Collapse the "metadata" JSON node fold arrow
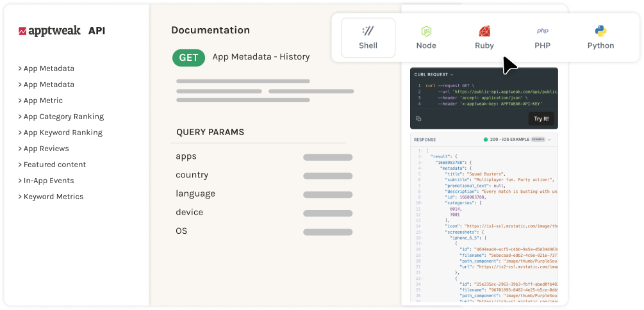Image resolution: width=644 pixels, height=310 pixels. point(422,168)
